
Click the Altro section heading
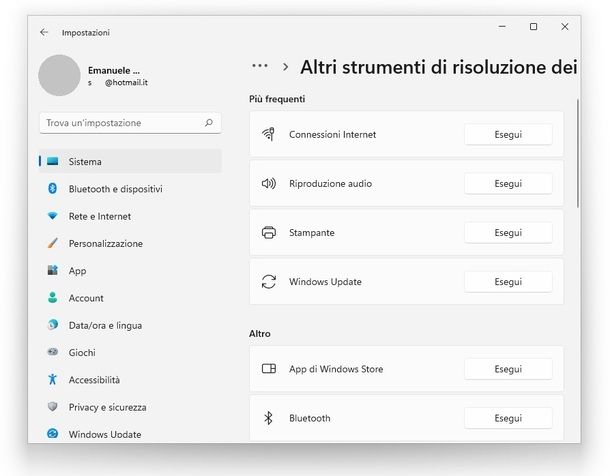coord(260,334)
